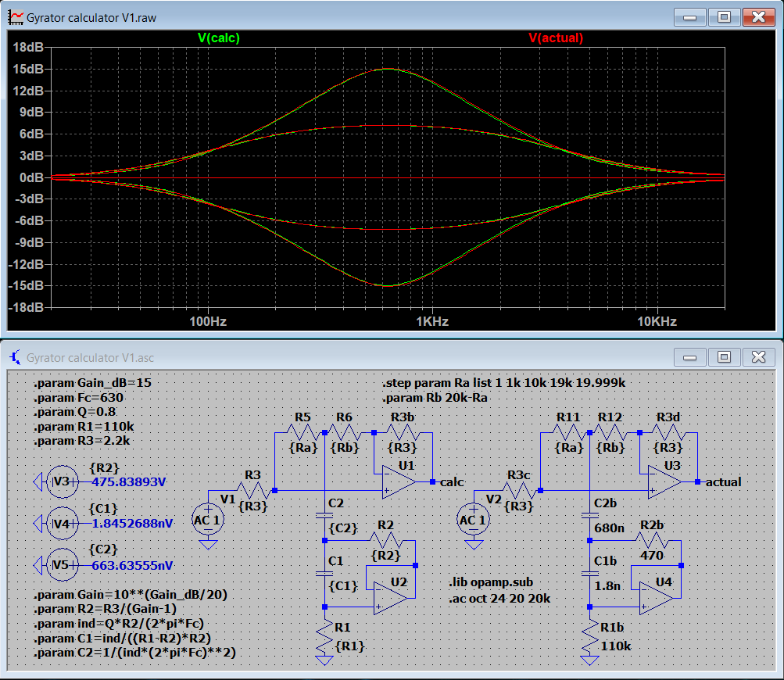Select resistor R2 in gyrator
The width and height of the screenshot is (784, 680).
point(385,540)
